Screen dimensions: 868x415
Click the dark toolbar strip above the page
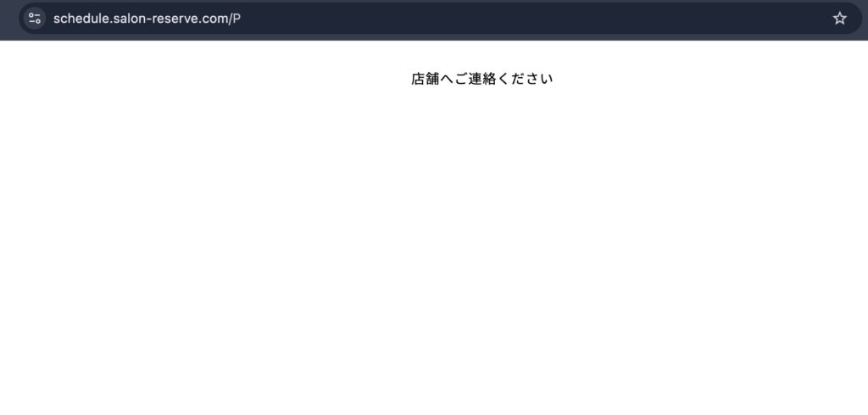pos(434,37)
